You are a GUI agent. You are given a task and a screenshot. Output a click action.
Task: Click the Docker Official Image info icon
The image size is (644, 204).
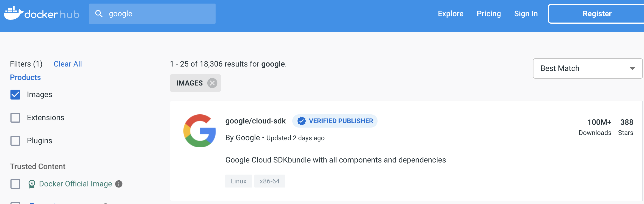point(119,184)
